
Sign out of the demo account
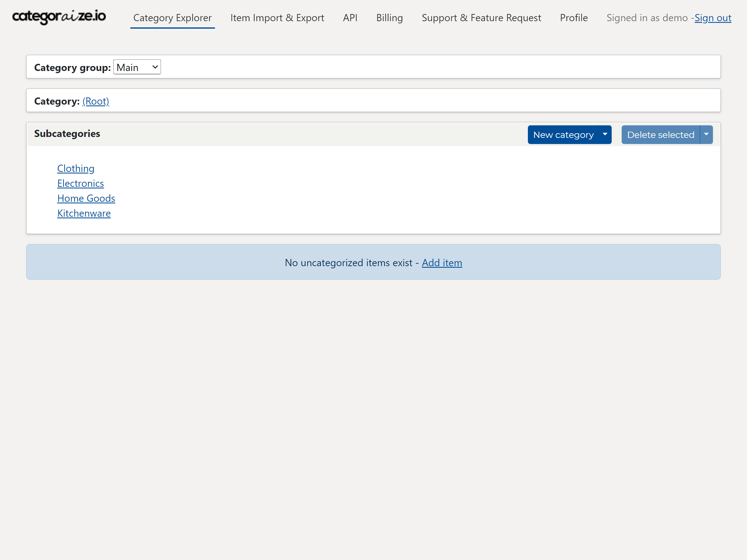pos(712,18)
